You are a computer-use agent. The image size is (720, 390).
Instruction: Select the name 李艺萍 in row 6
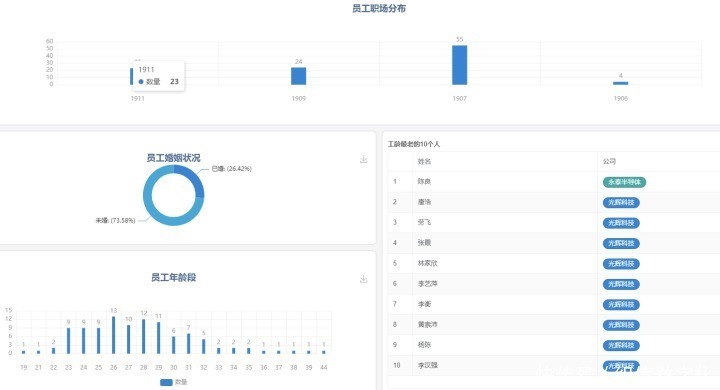click(x=428, y=284)
